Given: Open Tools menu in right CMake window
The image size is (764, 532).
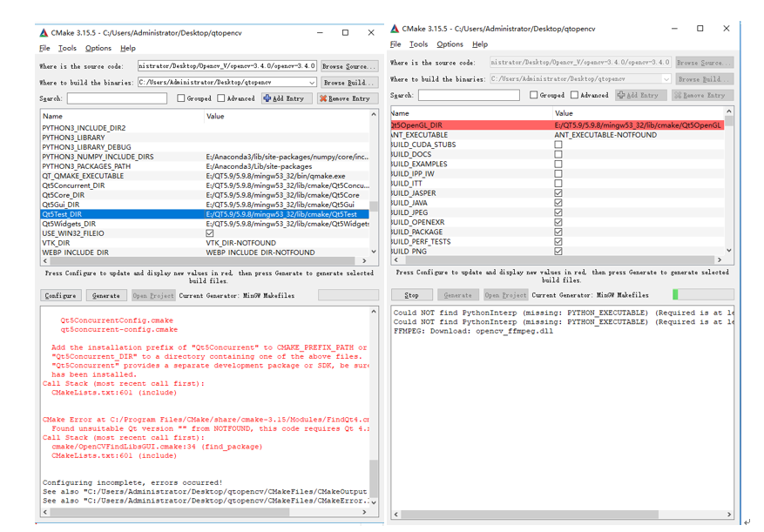Looking at the screenshot, I should 418,44.
